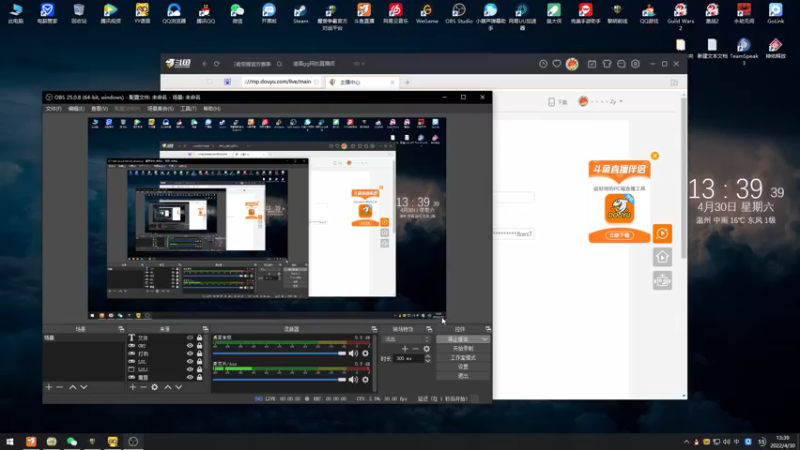Move source down with arrow in Sources panel
The width and height of the screenshot is (800, 450).
click(179, 387)
